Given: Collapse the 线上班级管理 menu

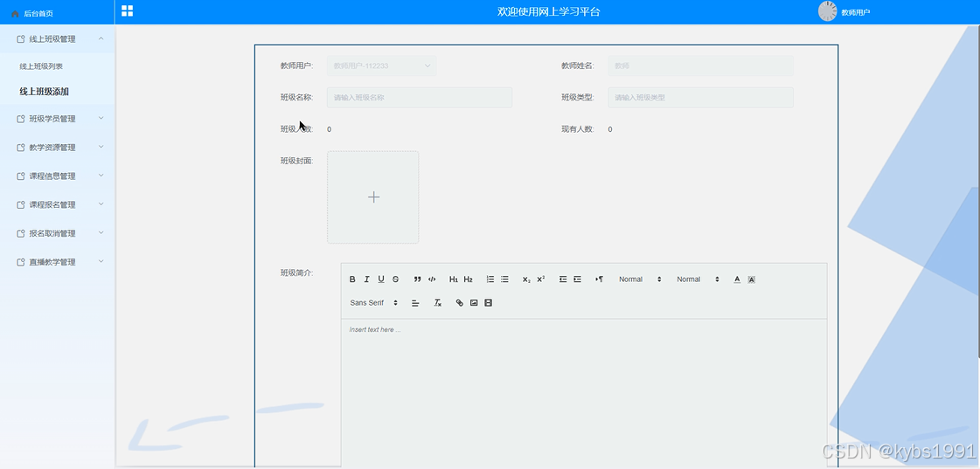Looking at the screenshot, I should 58,38.
